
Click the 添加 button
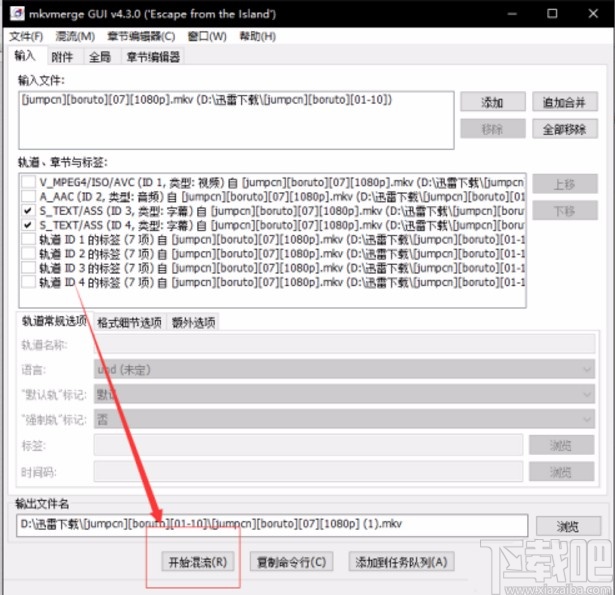pyautogui.click(x=493, y=102)
